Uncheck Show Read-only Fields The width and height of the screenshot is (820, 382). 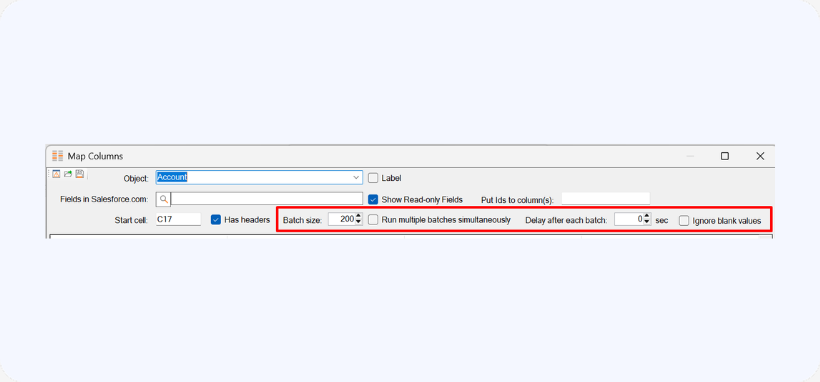373,199
